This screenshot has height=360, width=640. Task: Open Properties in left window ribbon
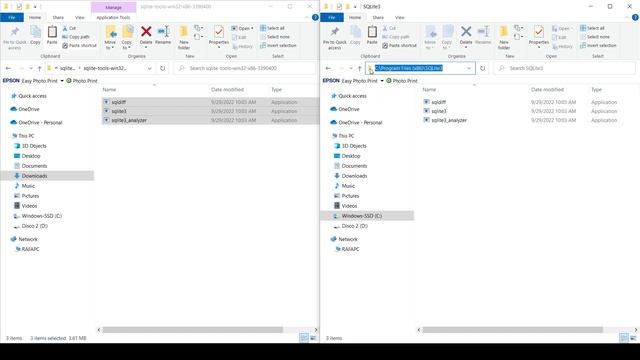[x=219, y=36]
